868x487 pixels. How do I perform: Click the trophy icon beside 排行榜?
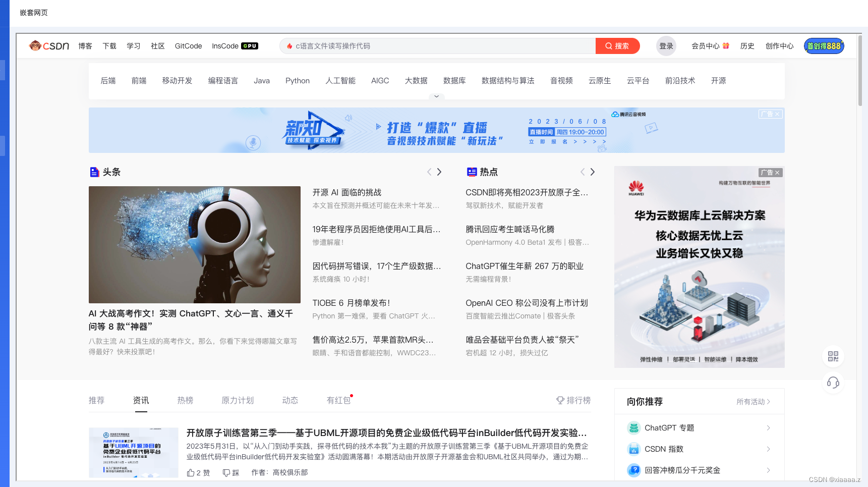tap(559, 400)
